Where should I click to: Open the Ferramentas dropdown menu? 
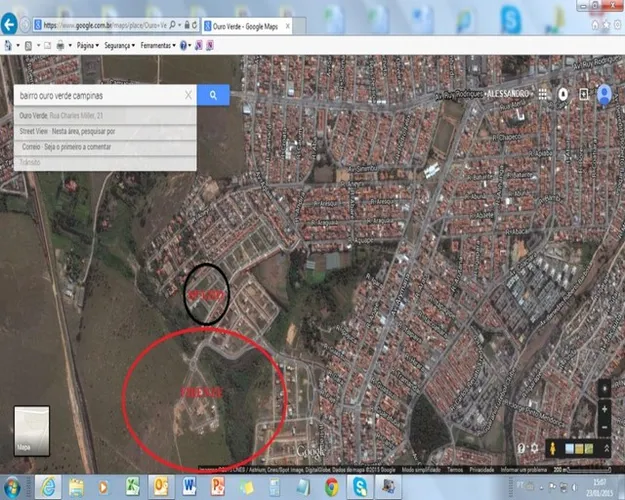tap(158, 45)
